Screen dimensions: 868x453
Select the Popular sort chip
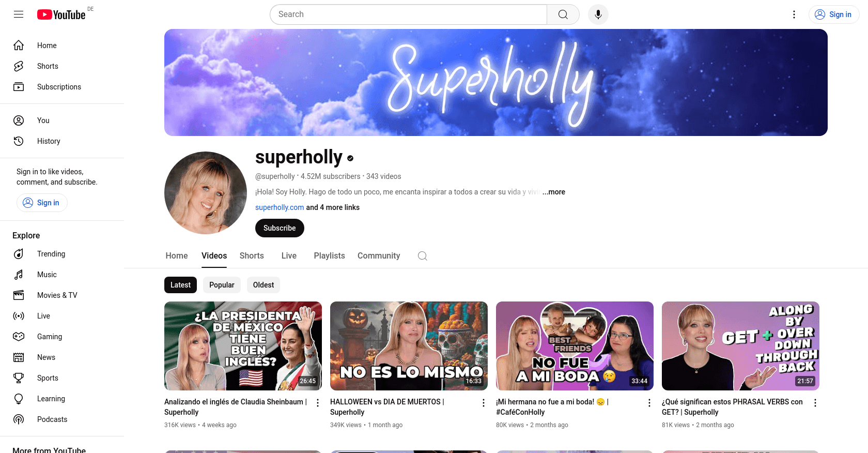[222, 285]
